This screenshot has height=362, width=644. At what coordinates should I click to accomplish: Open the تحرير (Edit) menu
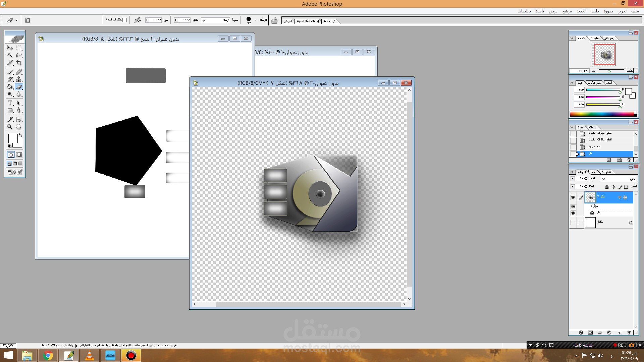(622, 11)
